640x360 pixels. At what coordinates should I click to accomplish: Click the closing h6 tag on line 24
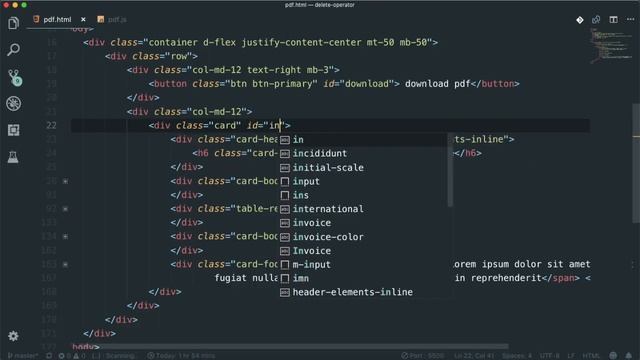coord(468,153)
